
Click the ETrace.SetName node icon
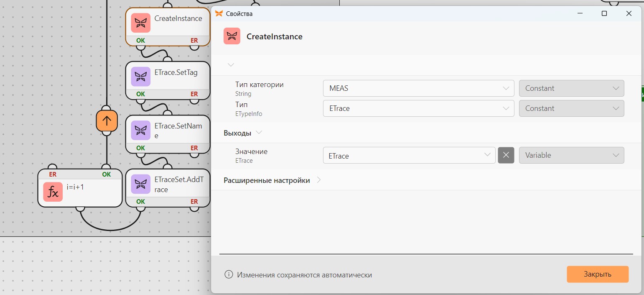tap(141, 130)
